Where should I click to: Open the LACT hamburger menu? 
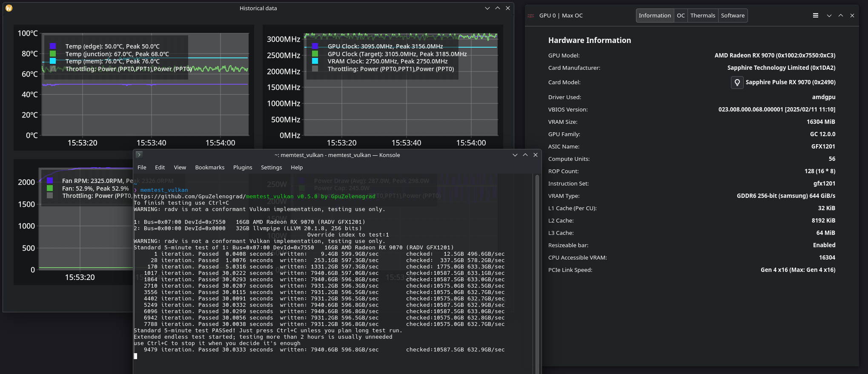[815, 15]
